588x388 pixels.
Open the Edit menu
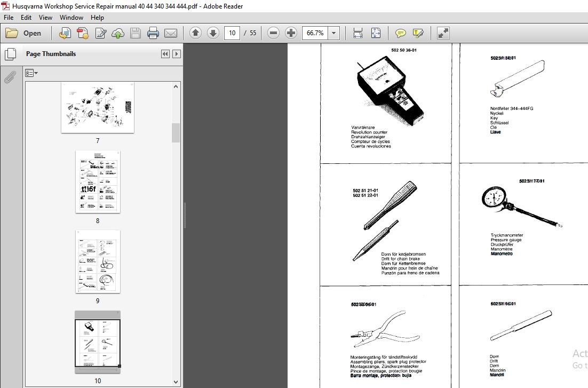pos(26,18)
